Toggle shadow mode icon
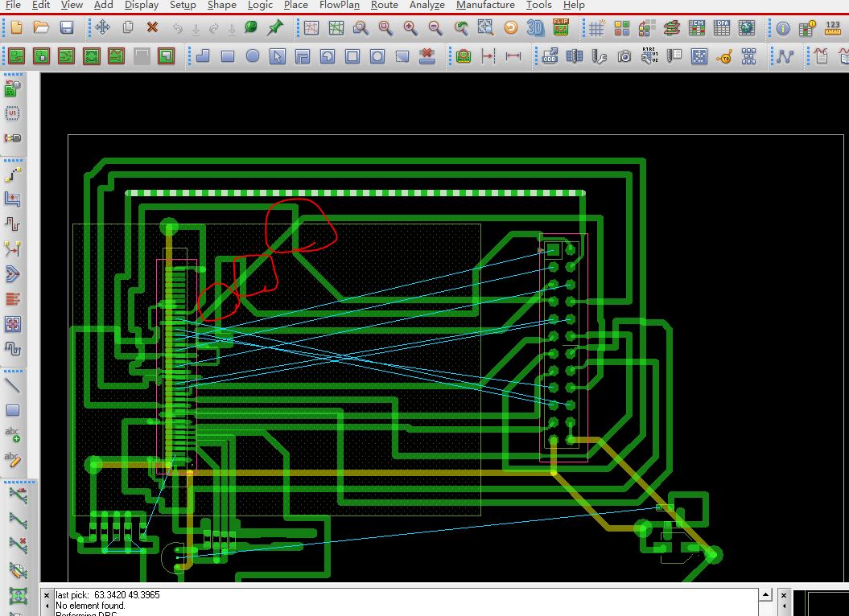Viewport: 849px width, 616px height. [x=646, y=28]
